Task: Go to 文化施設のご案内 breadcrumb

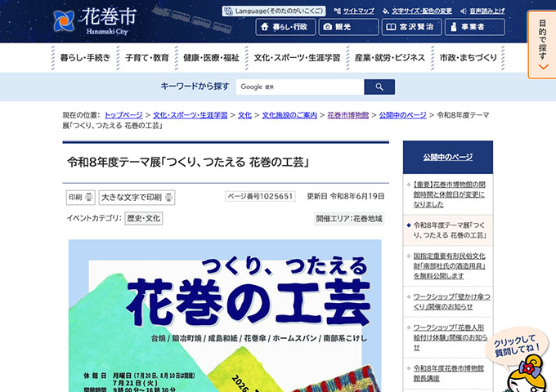Action: [x=289, y=115]
